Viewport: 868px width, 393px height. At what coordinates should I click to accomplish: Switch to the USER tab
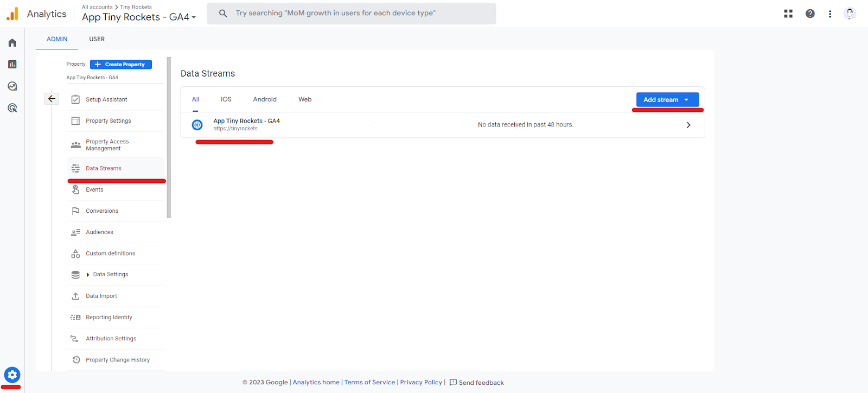[97, 39]
